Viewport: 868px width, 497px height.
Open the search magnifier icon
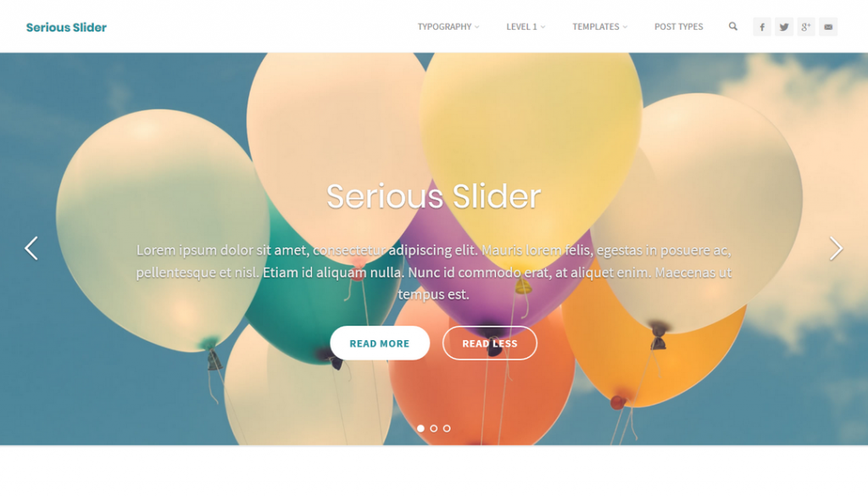pyautogui.click(x=732, y=26)
